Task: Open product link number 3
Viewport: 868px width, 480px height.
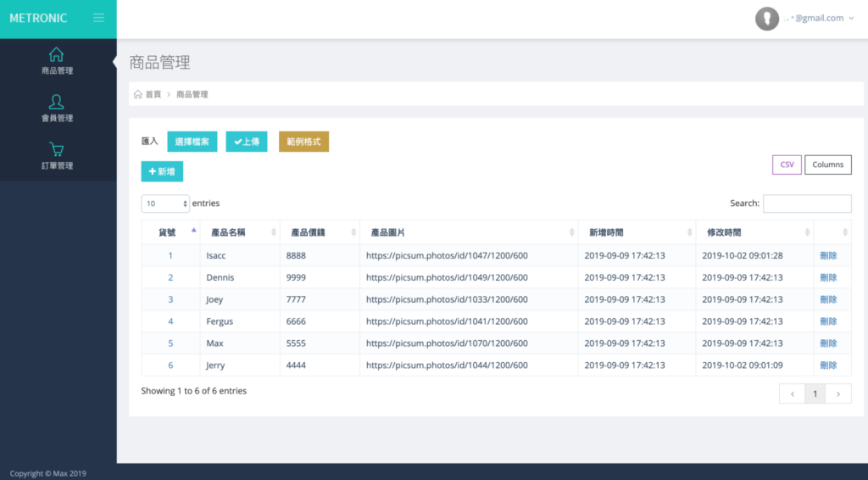Action: pos(170,299)
